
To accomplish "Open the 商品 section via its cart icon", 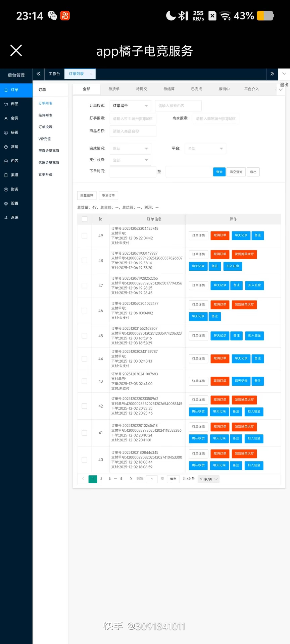I will (x=6, y=104).
